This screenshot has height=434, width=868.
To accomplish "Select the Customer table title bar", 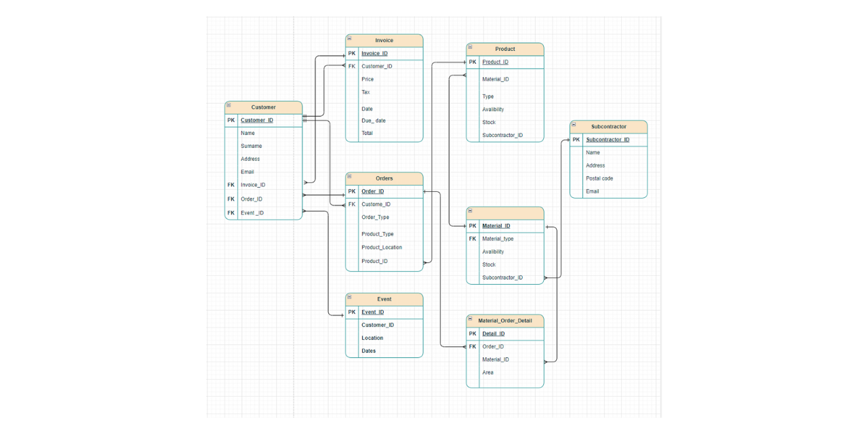I will click(264, 107).
